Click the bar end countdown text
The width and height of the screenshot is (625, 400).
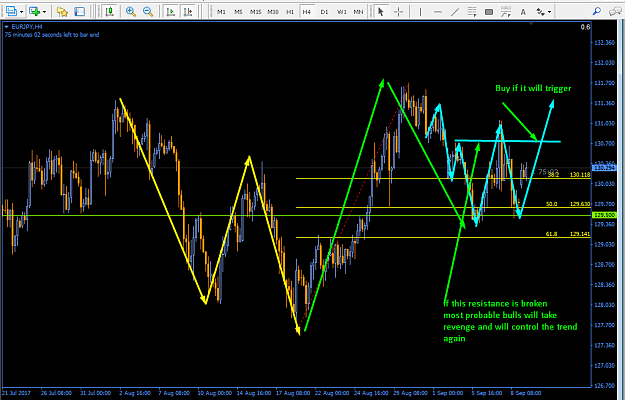point(52,35)
